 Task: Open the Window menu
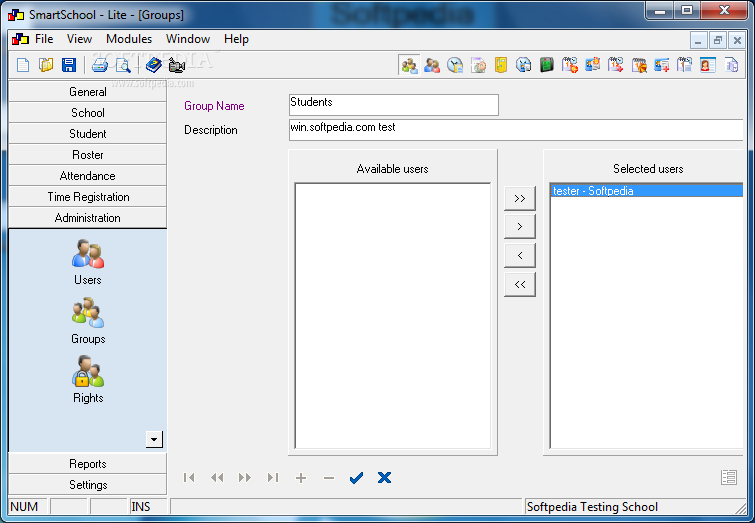tap(188, 39)
